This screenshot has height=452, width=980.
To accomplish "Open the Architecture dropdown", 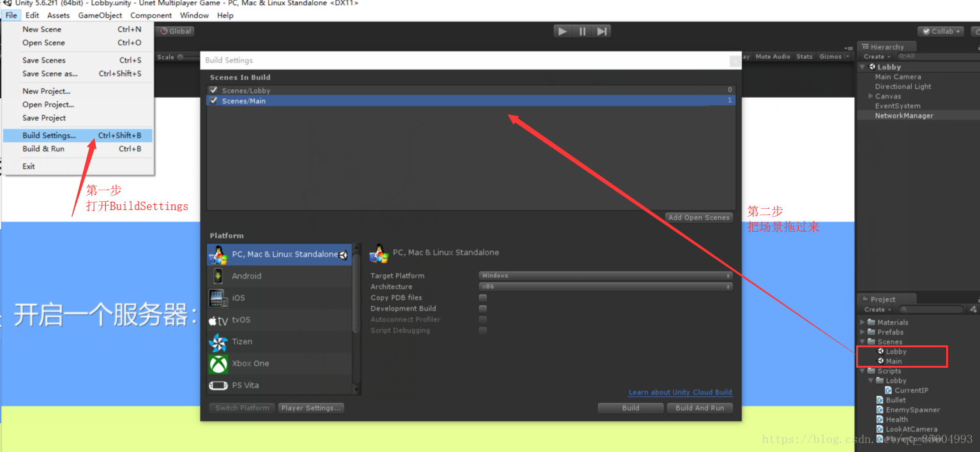I will tap(605, 287).
